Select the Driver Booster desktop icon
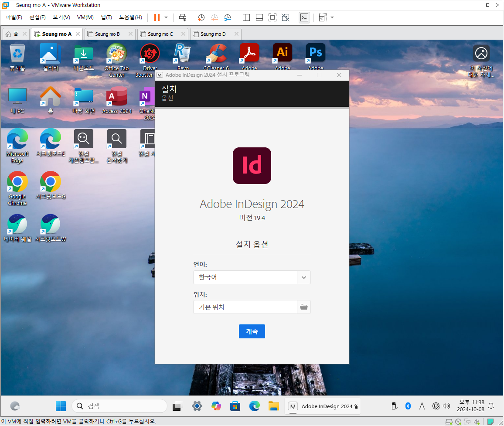 click(x=150, y=61)
